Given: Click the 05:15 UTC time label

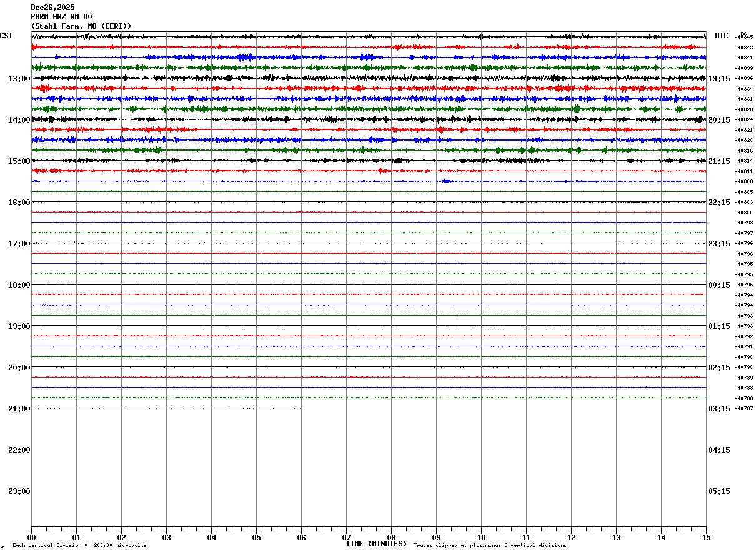Looking at the screenshot, I should (x=719, y=491).
